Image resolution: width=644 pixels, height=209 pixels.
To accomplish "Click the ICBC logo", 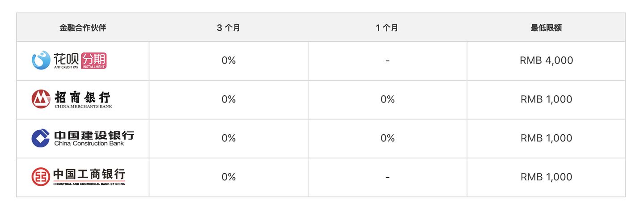I will point(79,177).
